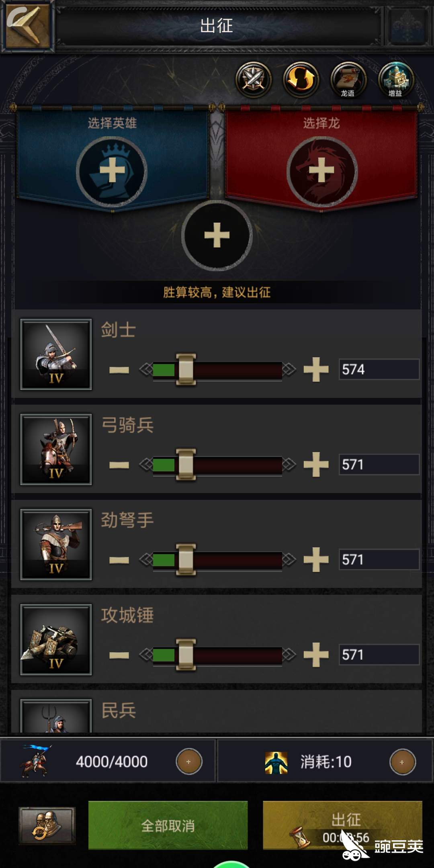Open the 龙语 scroll icon

pos(348,80)
